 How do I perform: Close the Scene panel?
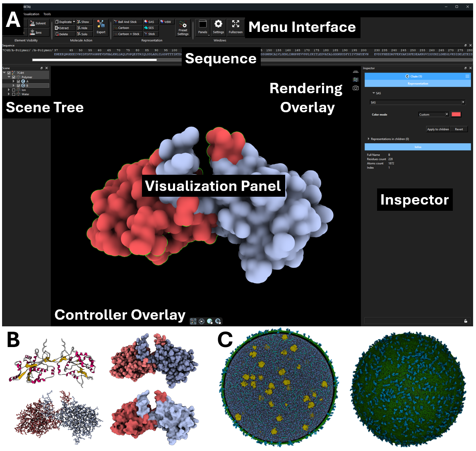click(46, 68)
